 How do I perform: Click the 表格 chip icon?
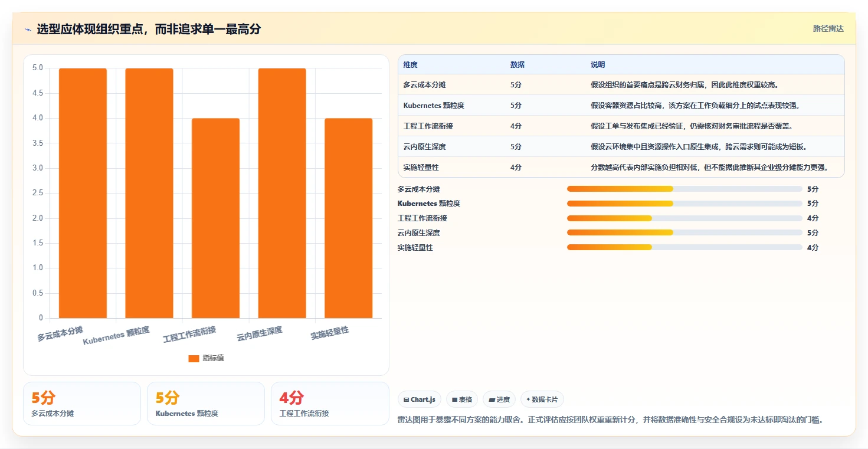coord(455,400)
